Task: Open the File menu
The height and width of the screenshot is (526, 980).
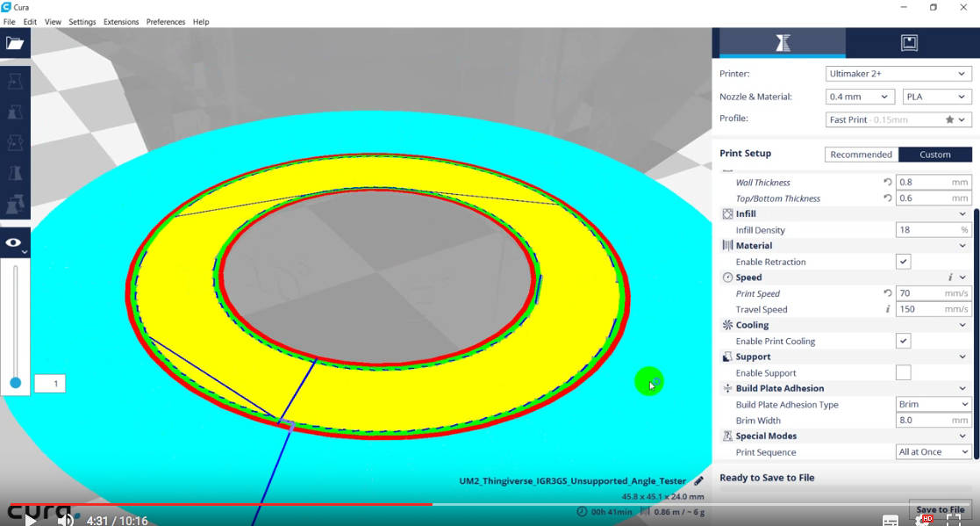Action: coord(10,22)
